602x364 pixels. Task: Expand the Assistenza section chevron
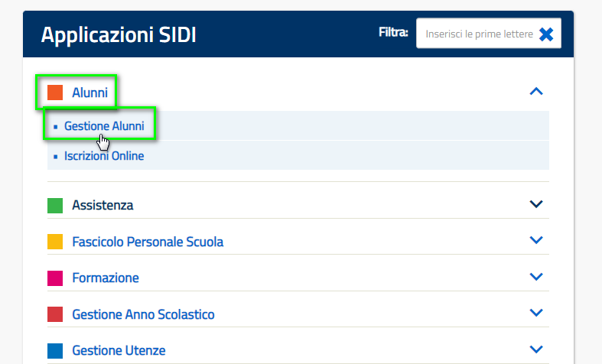pos(536,204)
